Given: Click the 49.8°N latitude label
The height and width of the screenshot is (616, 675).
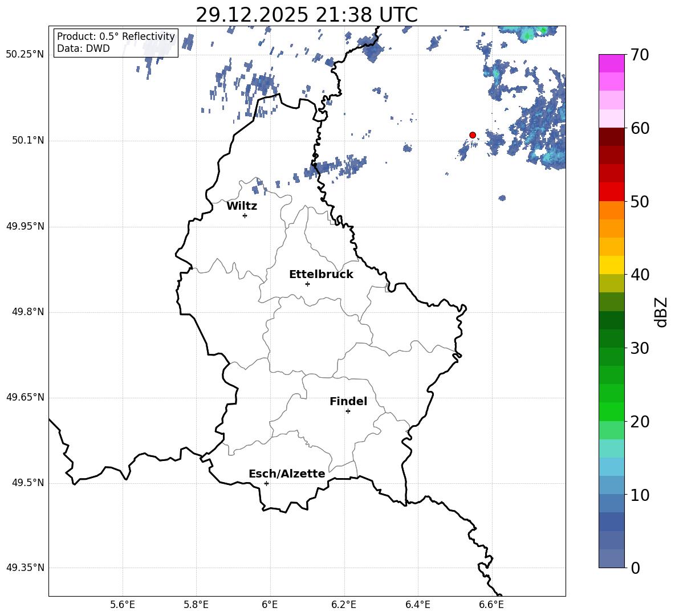Looking at the screenshot, I should (28, 312).
